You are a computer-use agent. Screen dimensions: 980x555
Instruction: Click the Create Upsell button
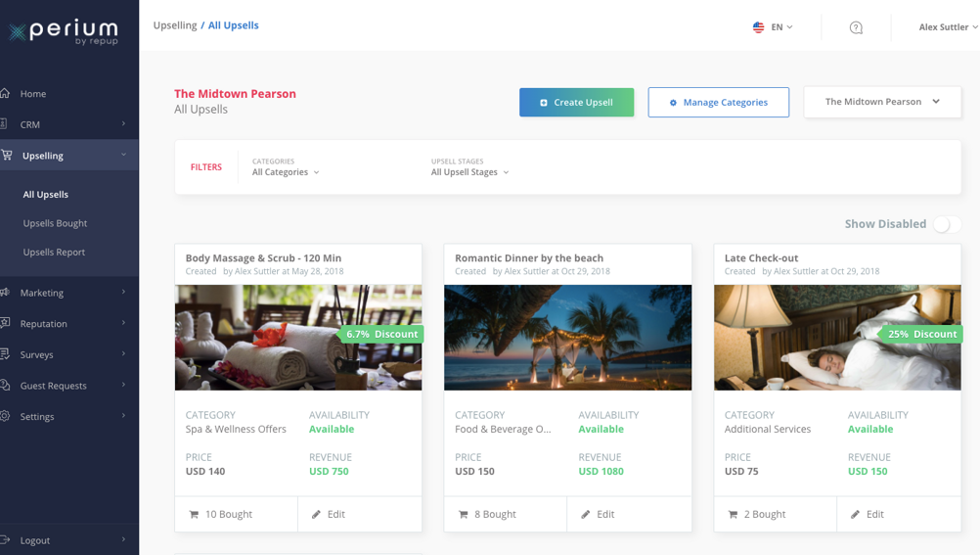pos(576,102)
